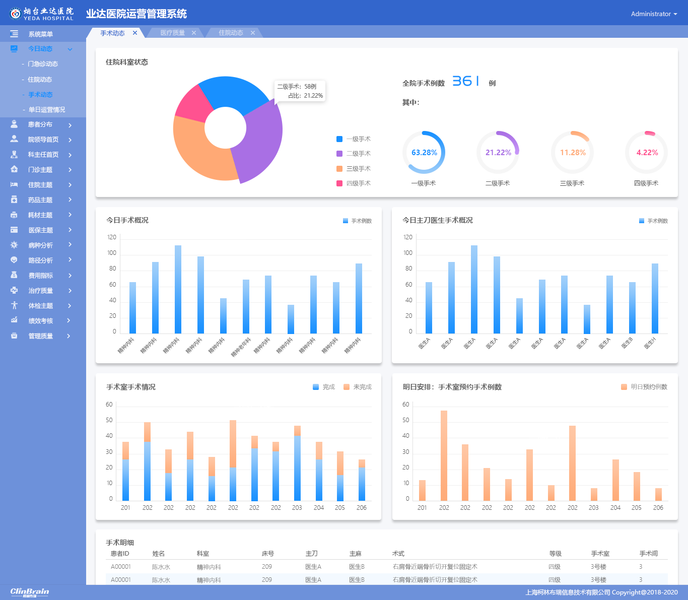Click the 绩效考核 chart icon

(x=14, y=320)
